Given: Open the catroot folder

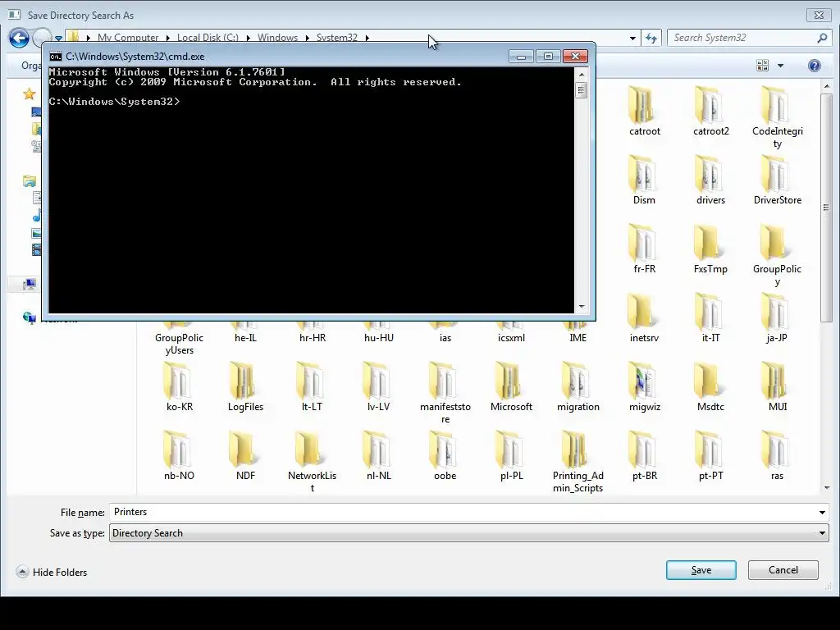Looking at the screenshot, I should click(644, 112).
